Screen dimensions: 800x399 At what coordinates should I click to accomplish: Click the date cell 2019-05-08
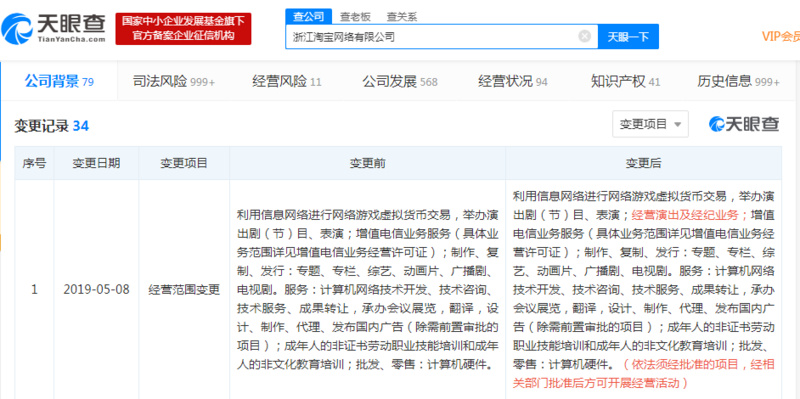pyautogui.click(x=96, y=290)
